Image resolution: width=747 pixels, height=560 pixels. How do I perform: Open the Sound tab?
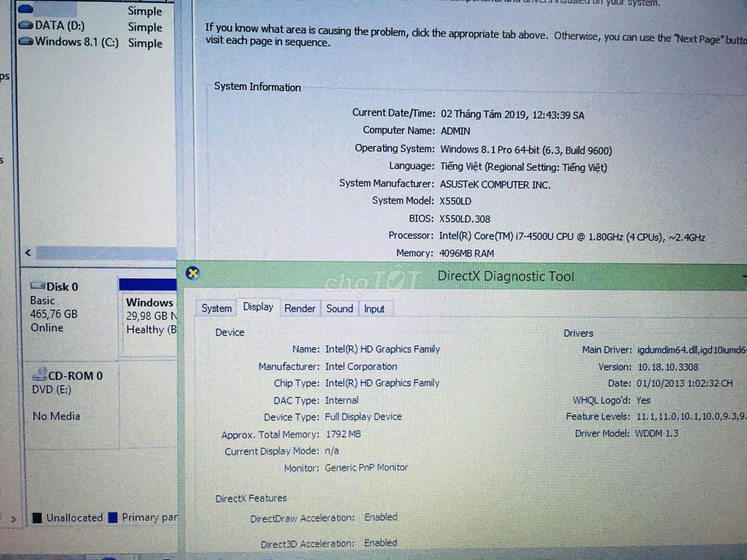pyautogui.click(x=339, y=308)
